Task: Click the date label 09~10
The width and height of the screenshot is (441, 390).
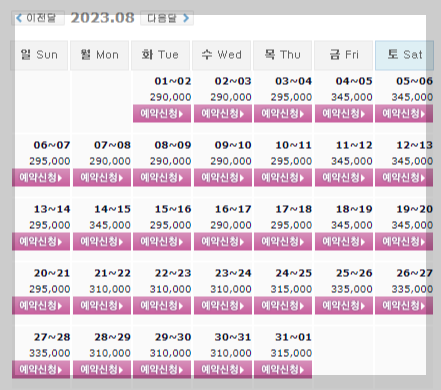Action: pos(233,145)
